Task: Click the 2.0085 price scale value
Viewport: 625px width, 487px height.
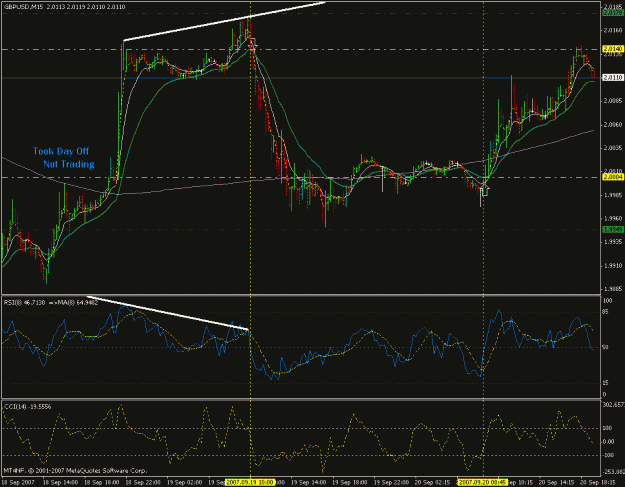Action: click(x=613, y=101)
